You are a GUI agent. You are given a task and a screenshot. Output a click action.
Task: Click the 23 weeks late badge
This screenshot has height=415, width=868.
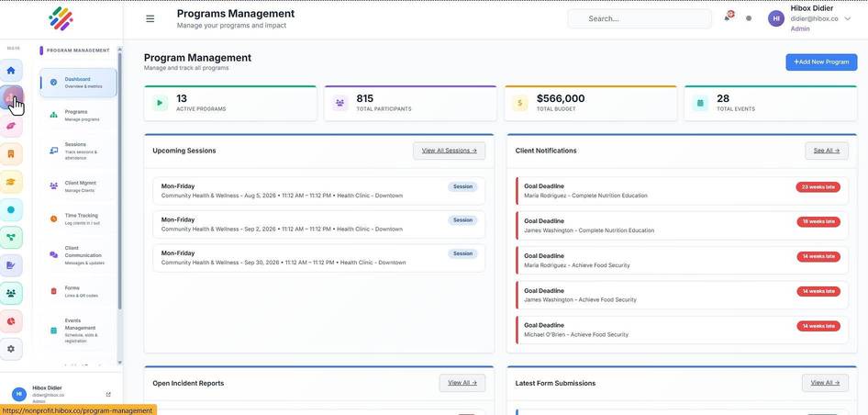click(x=818, y=187)
